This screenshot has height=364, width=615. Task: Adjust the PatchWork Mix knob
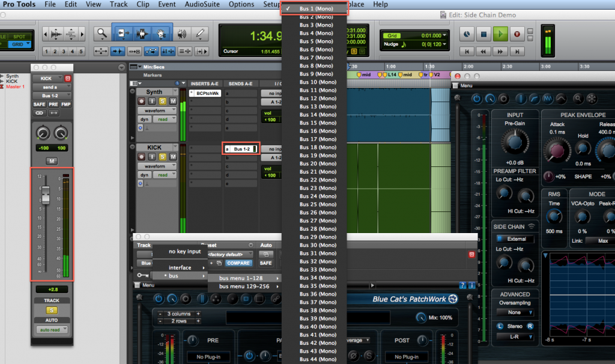pos(421,317)
